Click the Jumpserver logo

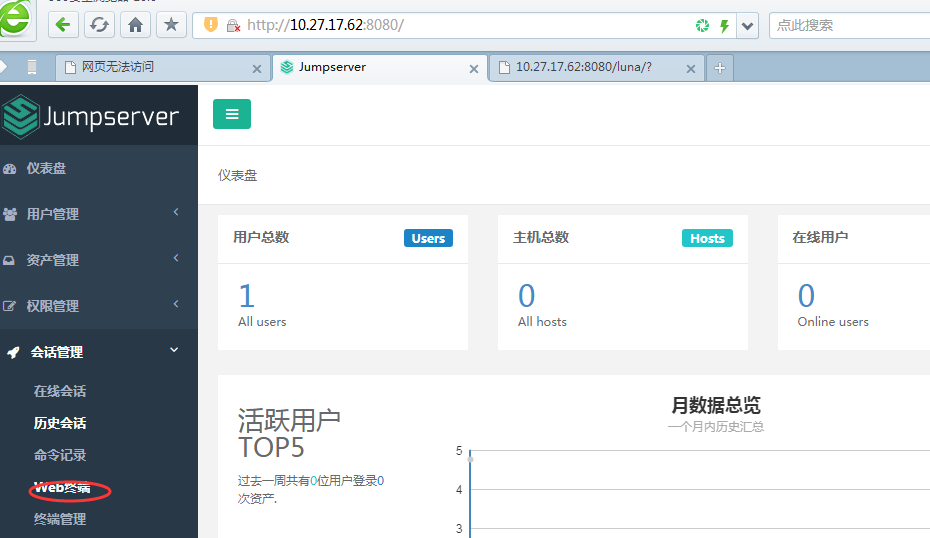tap(90, 116)
